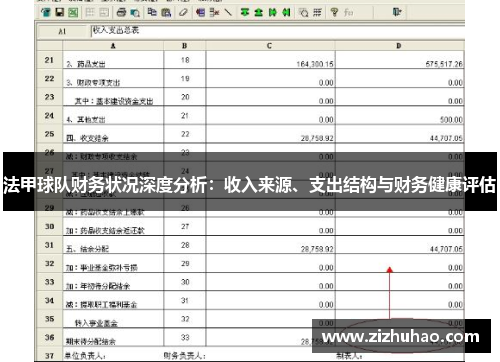Viewport: 500px width, 362px height.
Task: Click the paste clipboard icon
Action: click(x=166, y=13)
